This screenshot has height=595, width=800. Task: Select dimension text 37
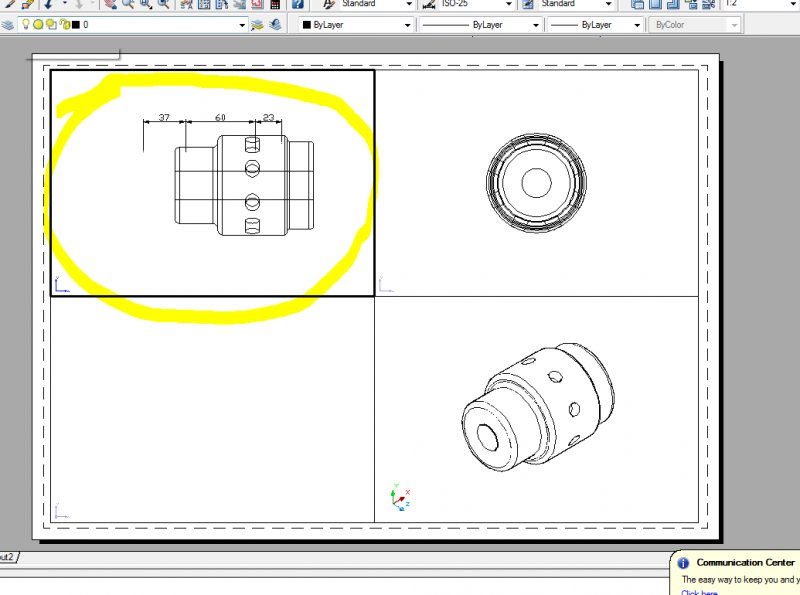164,117
